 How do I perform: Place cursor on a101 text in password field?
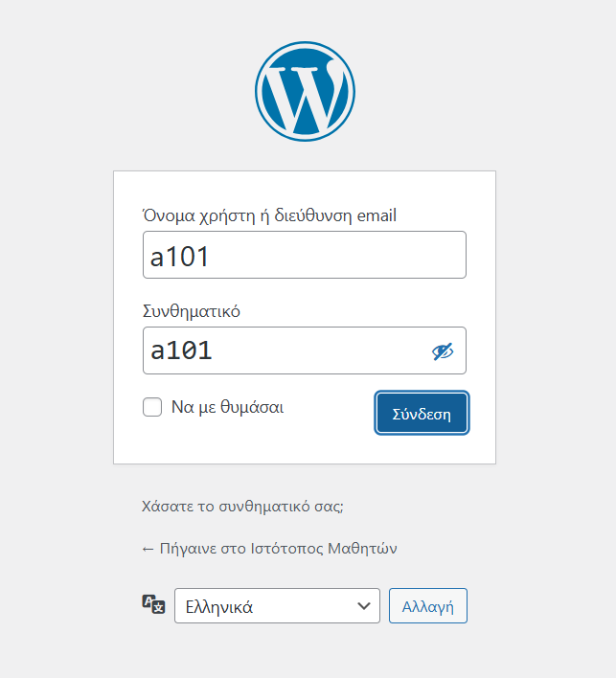point(182,350)
